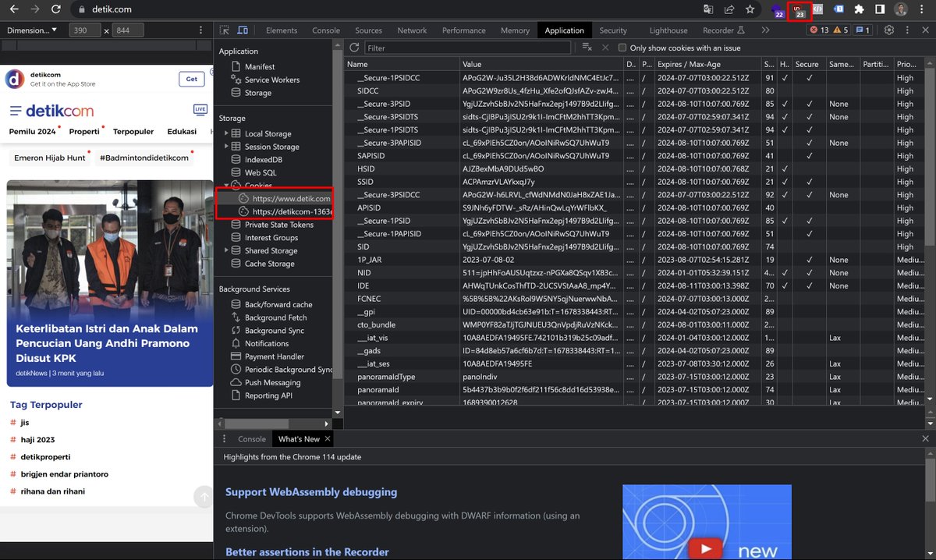Toggle the device toolbar icon
The width and height of the screenshot is (936, 560).
(243, 30)
